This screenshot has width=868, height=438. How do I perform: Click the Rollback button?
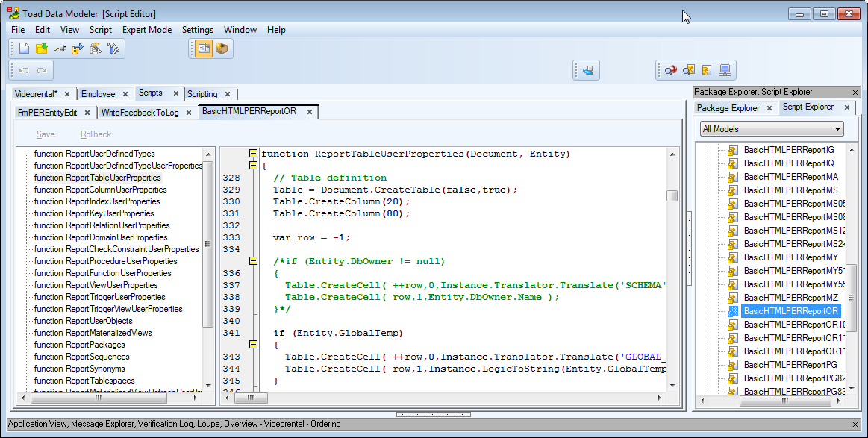coord(96,134)
